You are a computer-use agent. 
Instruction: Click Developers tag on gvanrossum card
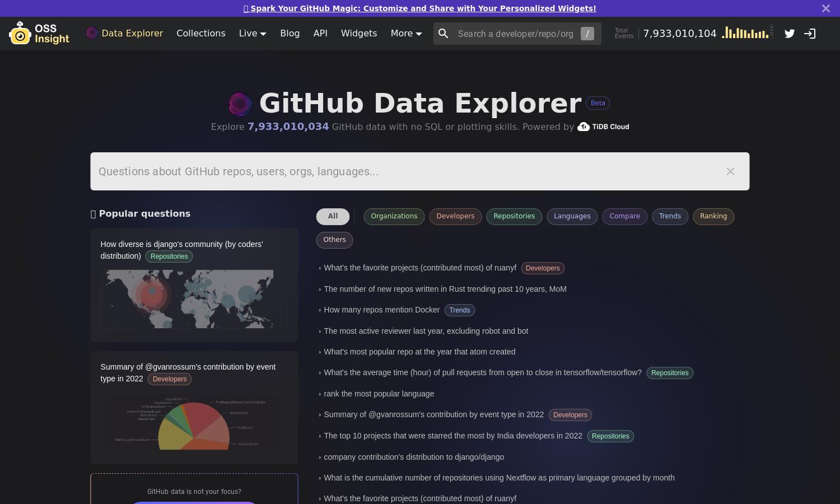click(170, 379)
